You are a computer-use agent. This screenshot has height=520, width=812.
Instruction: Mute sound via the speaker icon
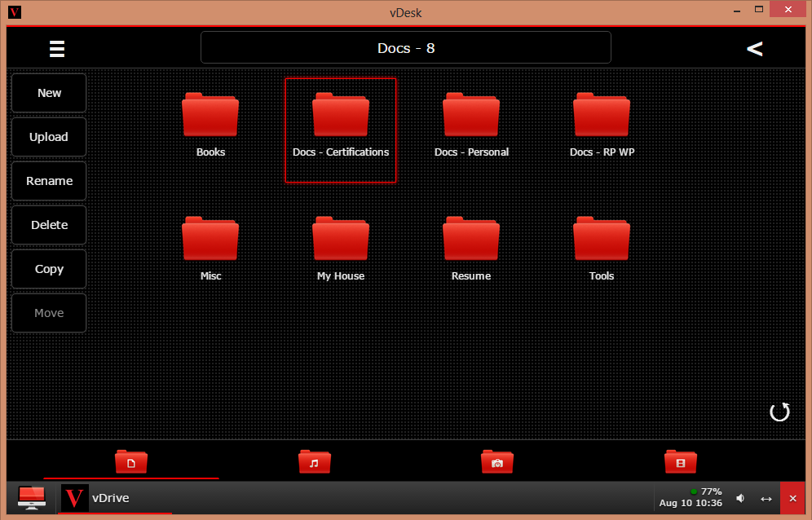click(740, 497)
